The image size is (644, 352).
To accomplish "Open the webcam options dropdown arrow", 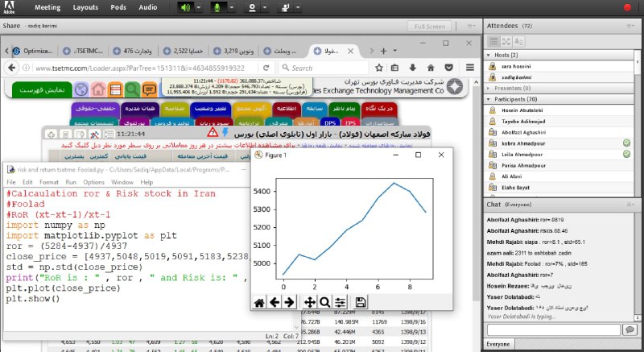I will pos(265,7).
